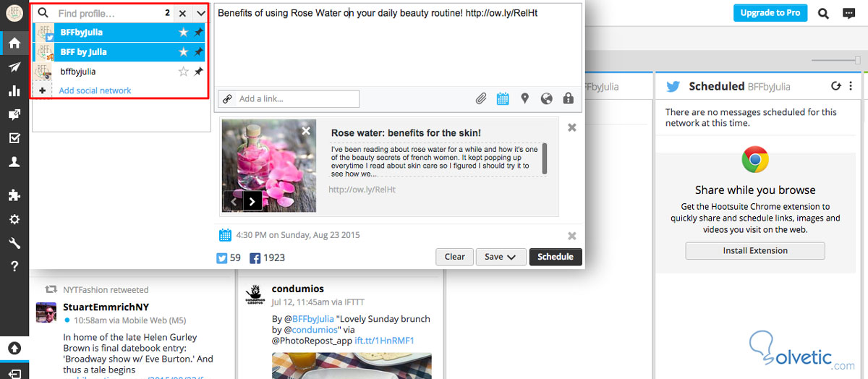Open Analytics bar chart in sidebar

point(14,91)
